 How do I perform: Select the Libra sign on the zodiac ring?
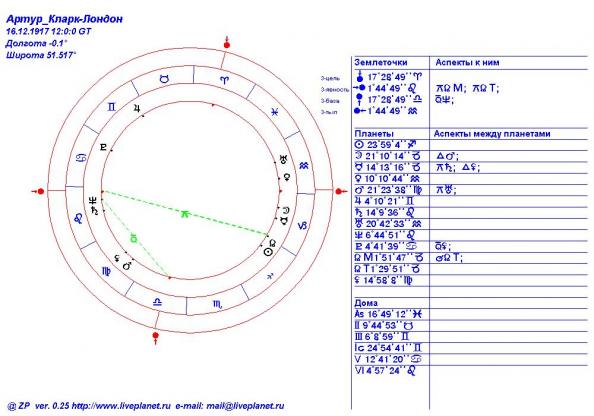157,302
